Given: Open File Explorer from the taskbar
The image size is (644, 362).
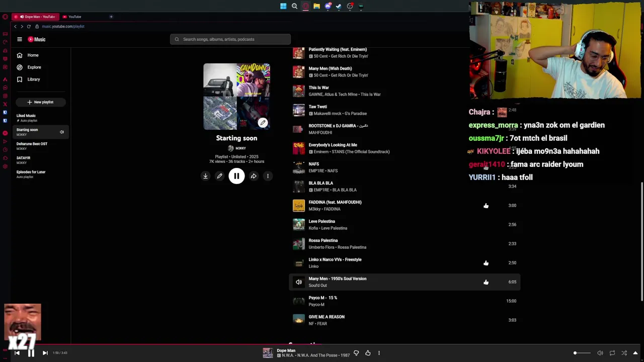Looking at the screenshot, I should coord(316,6).
